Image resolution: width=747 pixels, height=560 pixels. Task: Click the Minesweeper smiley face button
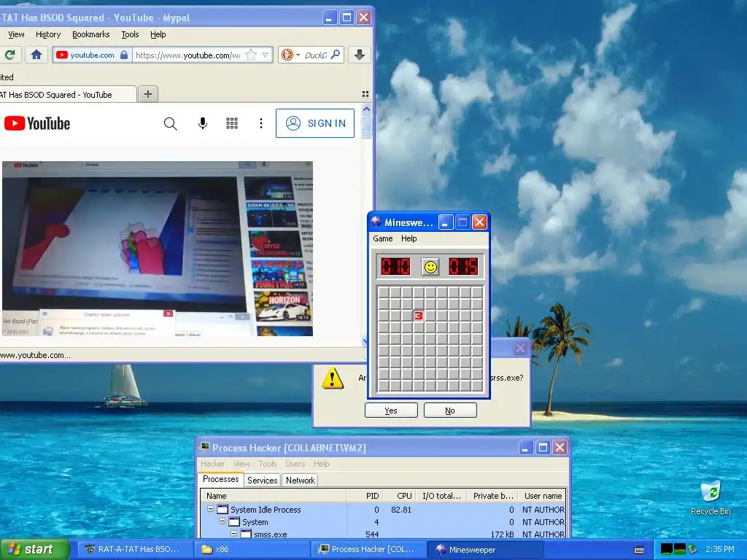(x=430, y=267)
